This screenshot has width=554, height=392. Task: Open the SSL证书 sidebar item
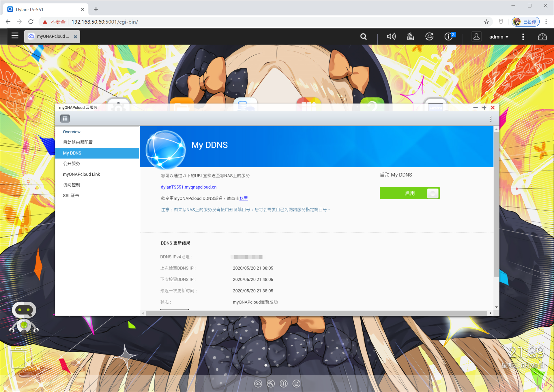[71, 196]
